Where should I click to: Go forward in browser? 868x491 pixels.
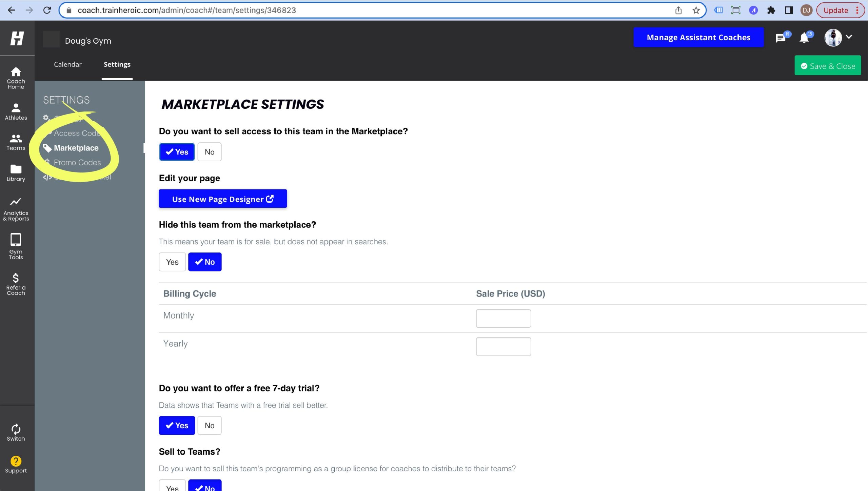29,10
